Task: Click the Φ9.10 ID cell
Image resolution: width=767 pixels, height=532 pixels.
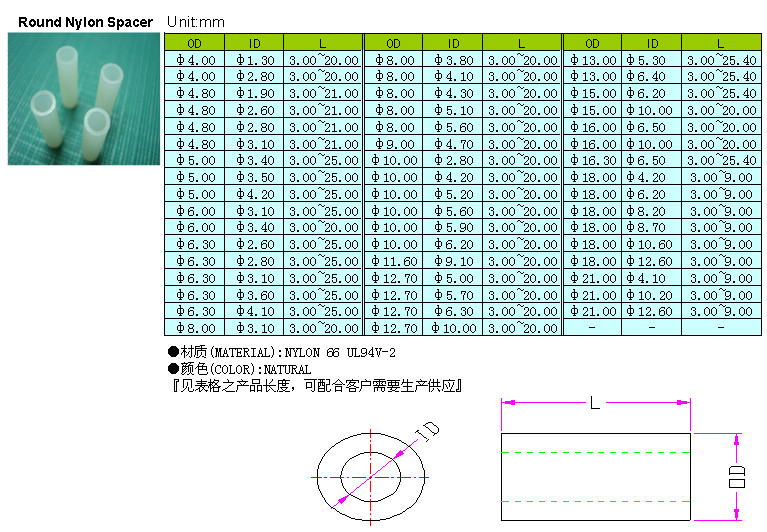Action: 453,261
